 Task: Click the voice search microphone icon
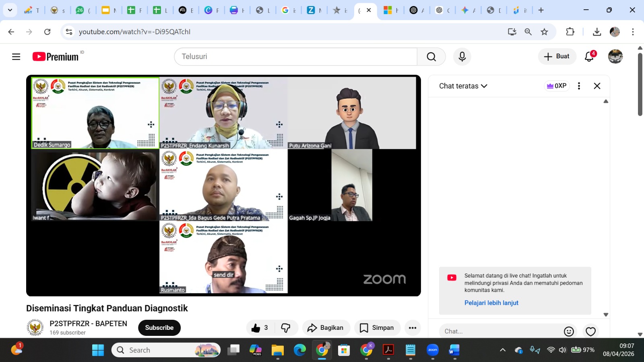462,57
